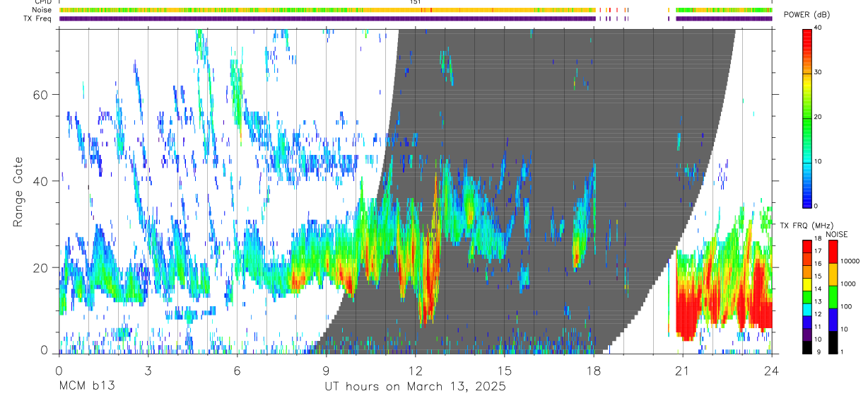Screen dimensions: 868x401
Task: Click the '151' CPID value text
Action: (415, 2)
